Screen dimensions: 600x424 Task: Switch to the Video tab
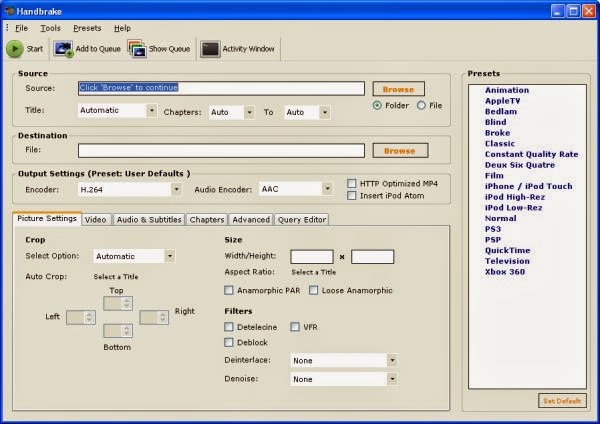pyautogui.click(x=96, y=220)
